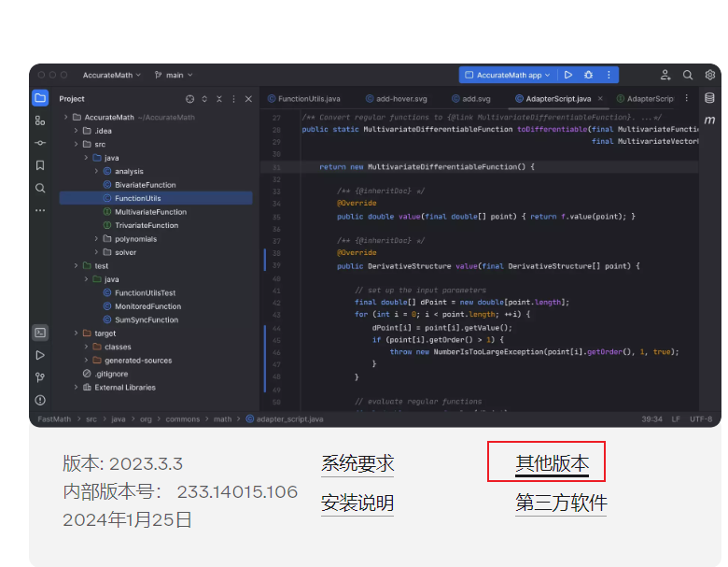Viewport: 728px width, 567px height.
Task: Expand External Libraries node
Action: pyautogui.click(x=77, y=387)
